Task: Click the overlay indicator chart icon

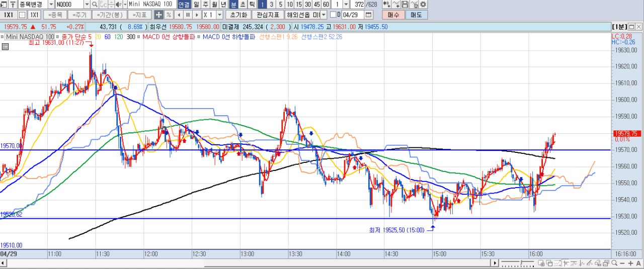Action: 573,263
